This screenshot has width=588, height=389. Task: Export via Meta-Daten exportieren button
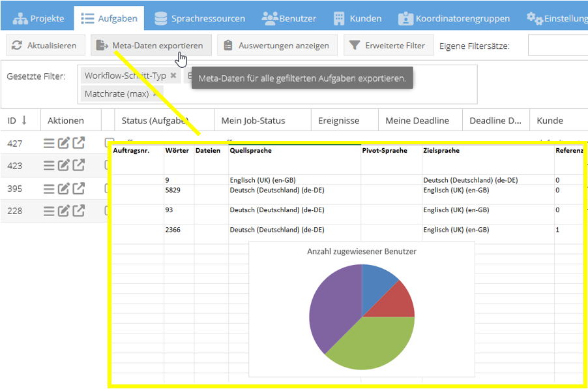tap(151, 46)
